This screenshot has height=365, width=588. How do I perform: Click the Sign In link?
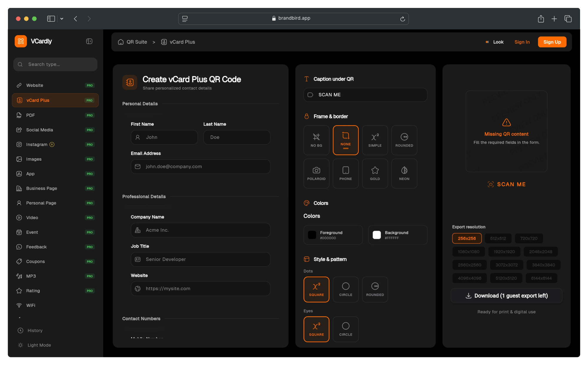[522, 42]
